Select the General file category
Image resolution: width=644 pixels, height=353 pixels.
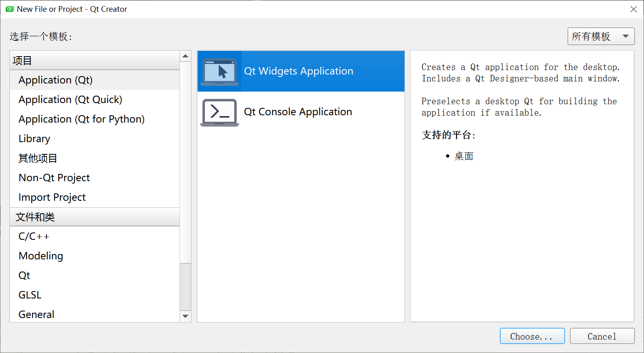click(x=95, y=314)
